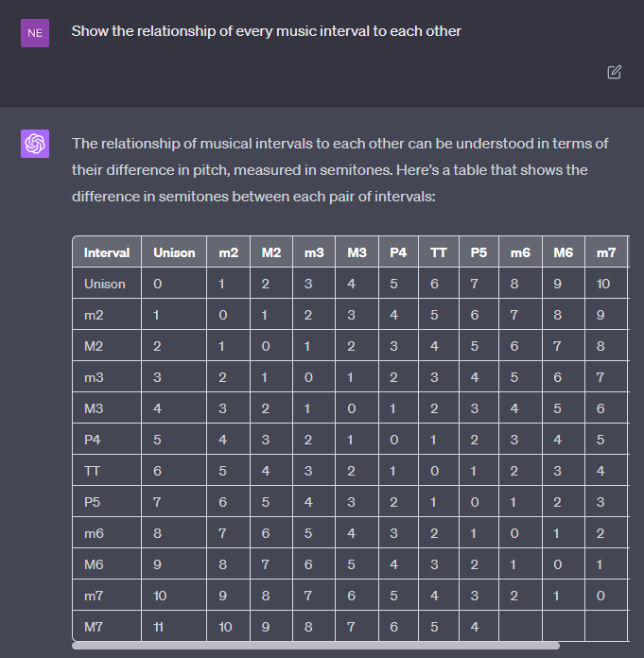Click the M3 column header
Screen dimensions: 644x658
point(357,252)
